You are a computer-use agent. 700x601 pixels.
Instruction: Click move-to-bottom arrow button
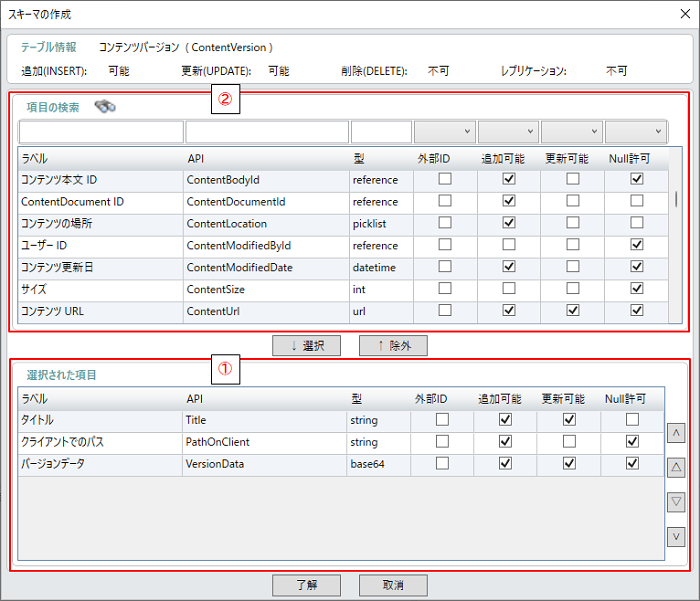(x=676, y=536)
